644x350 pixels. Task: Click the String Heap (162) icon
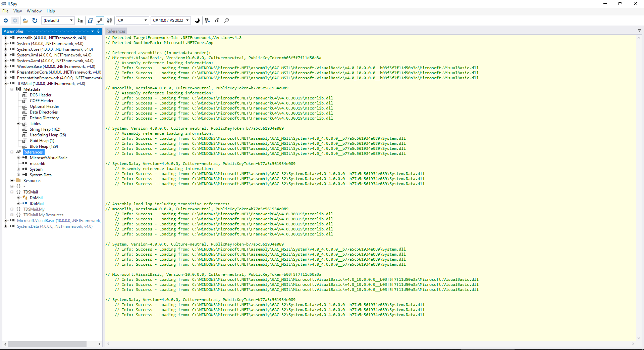point(25,129)
